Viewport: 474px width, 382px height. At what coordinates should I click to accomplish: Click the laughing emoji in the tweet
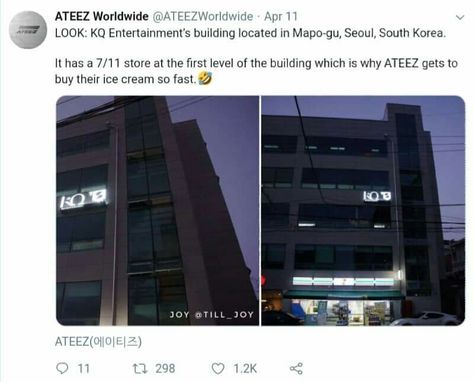(x=205, y=79)
